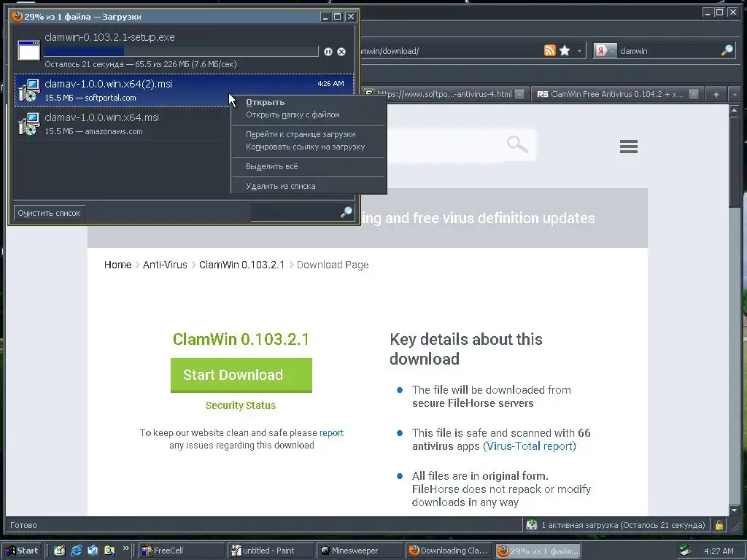The height and width of the screenshot is (560, 747).
Task: Click the RSS feed icon in address bar
Action: (x=550, y=50)
